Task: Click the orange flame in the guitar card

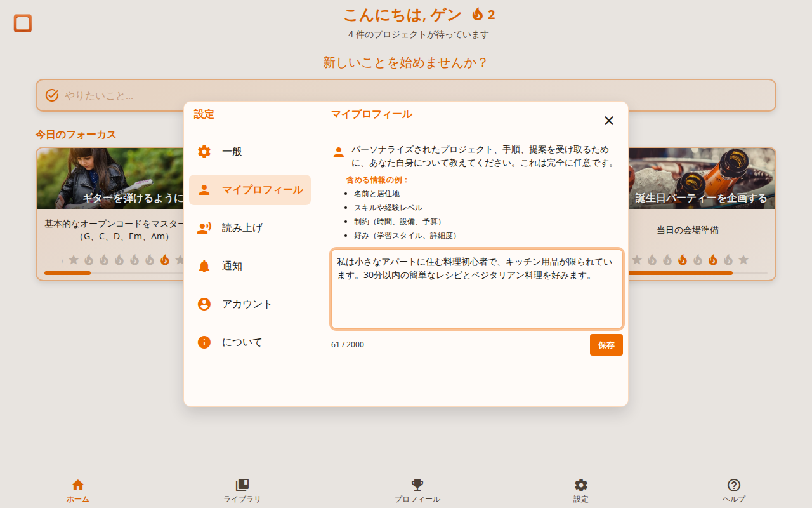Action: (x=165, y=260)
